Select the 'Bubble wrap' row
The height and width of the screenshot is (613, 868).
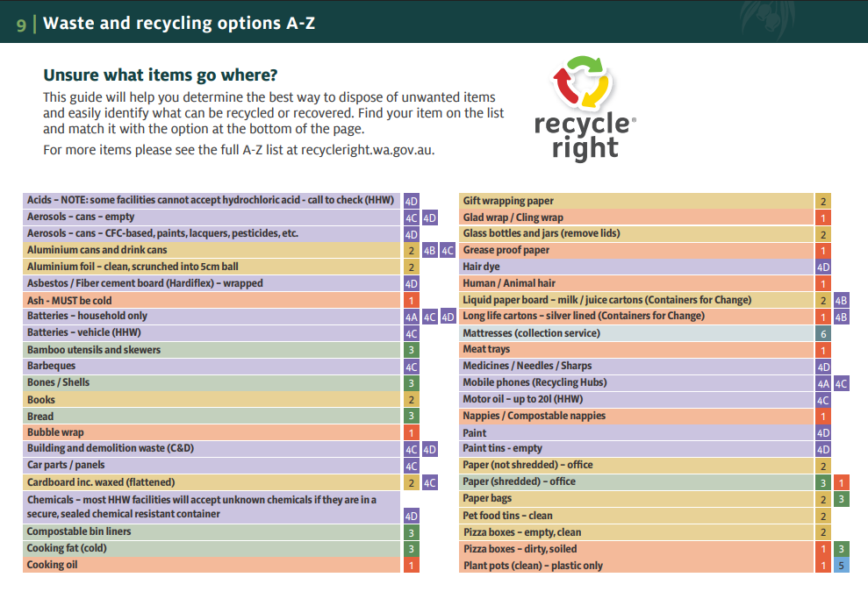pos(212,432)
